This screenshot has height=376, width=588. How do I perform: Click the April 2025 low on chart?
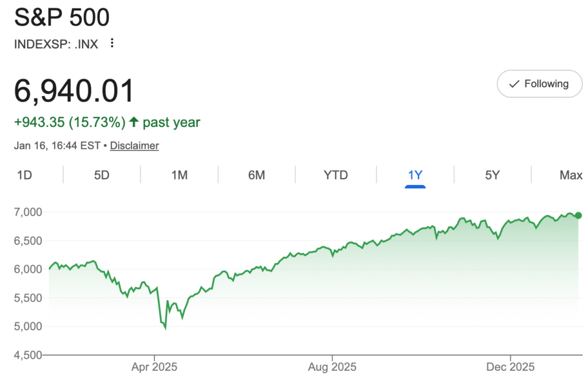click(x=165, y=328)
